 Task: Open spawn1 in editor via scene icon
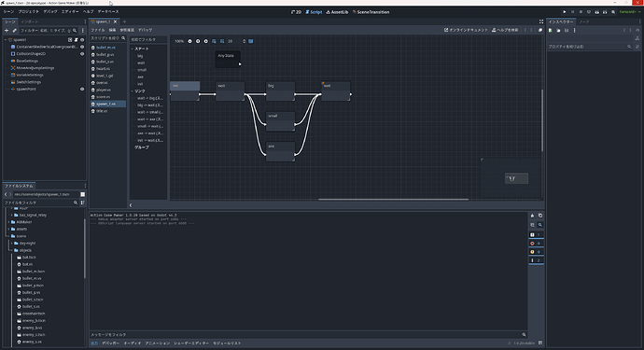pos(70,40)
